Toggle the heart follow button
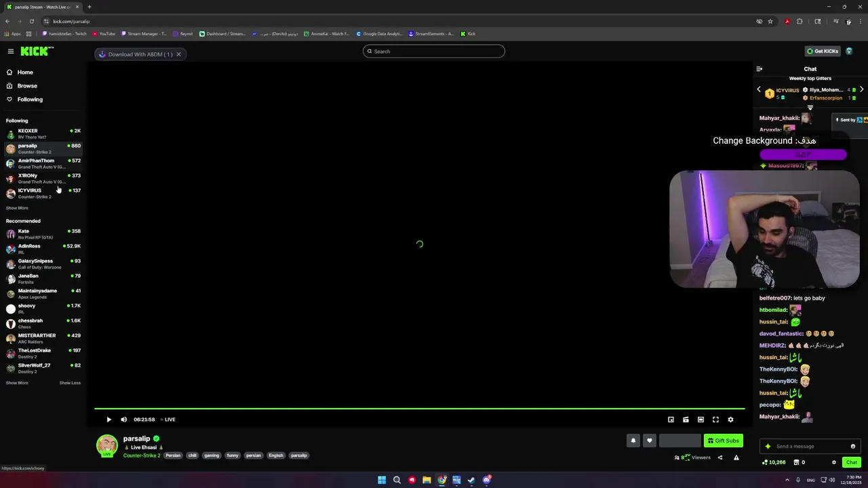Screen dimensions: 868x488 649,441
